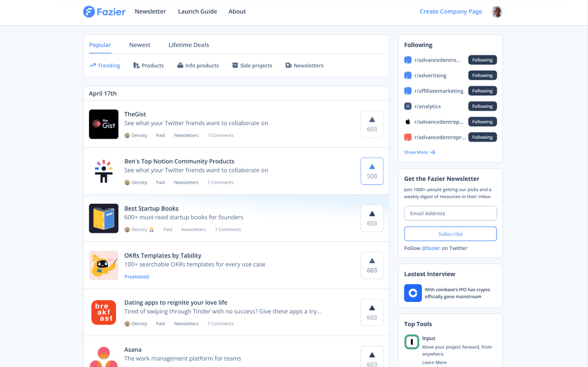Click the Input tool icon
The height and width of the screenshot is (367, 588).
pos(412,342)
